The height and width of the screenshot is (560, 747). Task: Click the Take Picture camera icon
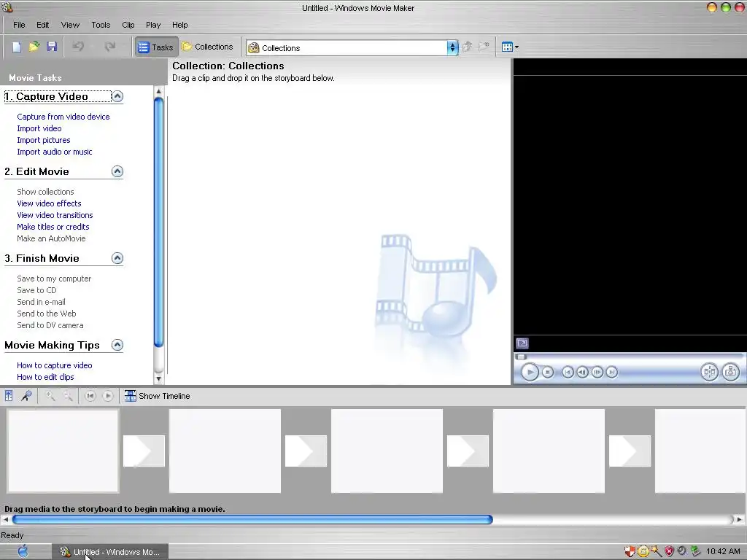pos(730,372)
